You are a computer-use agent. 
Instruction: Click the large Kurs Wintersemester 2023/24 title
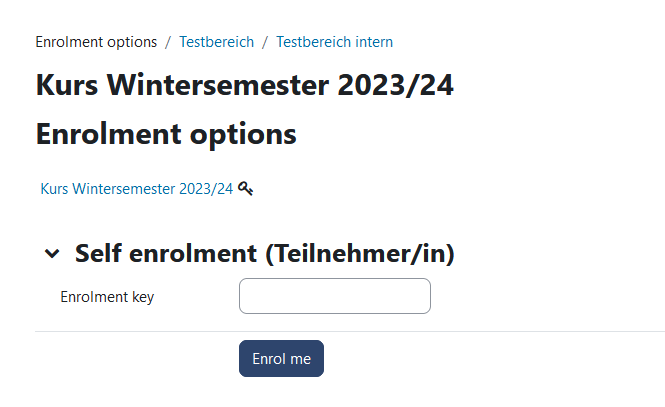(244, 86)
